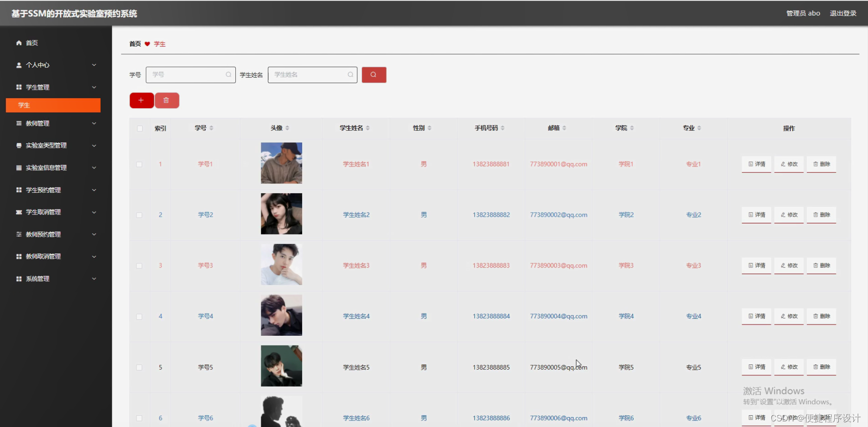Sort by 学生姓名 column arrows

[368, 128]
